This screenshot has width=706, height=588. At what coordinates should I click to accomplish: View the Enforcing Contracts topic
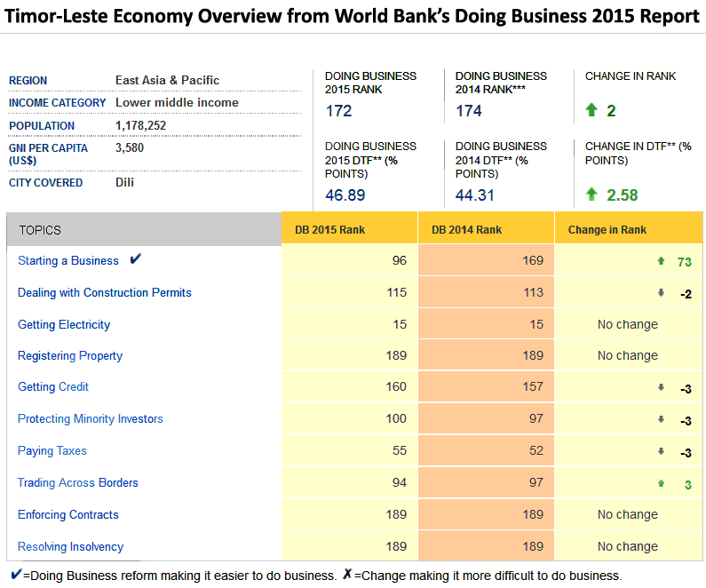point(68,514)
